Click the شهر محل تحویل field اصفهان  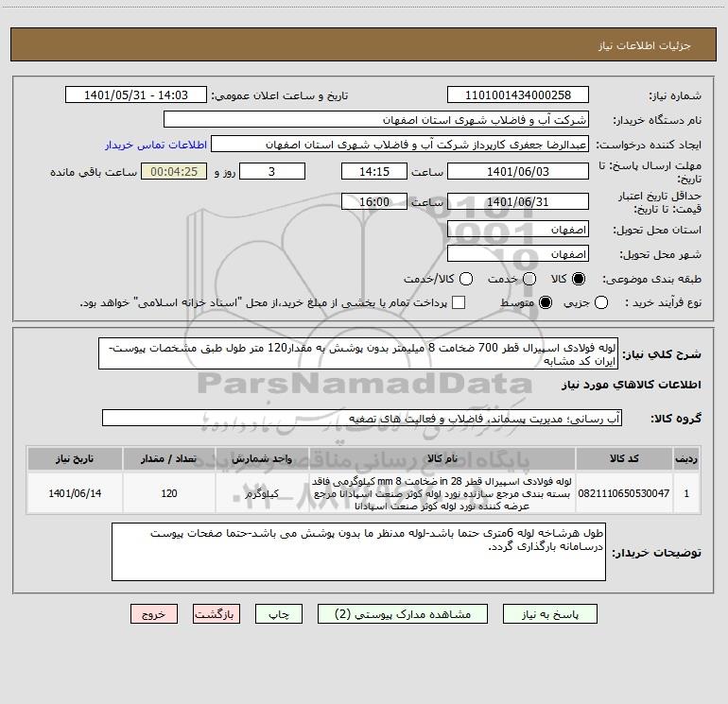(x=518, y=254)
